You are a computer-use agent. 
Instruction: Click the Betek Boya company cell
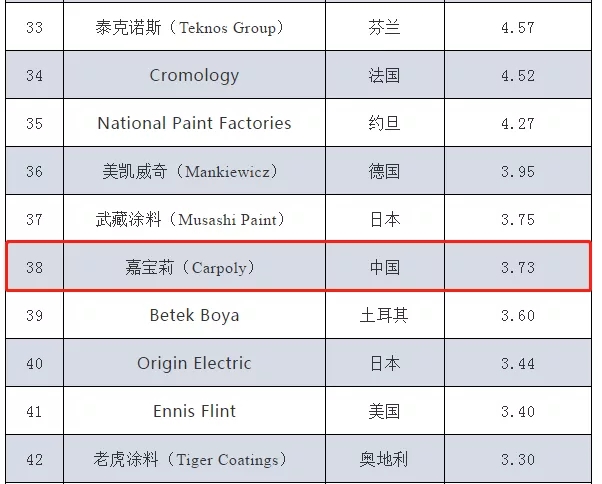(x=194, y=315)
